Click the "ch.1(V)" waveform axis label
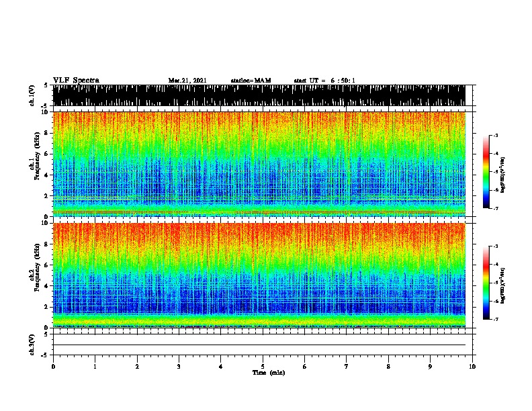532x411 pixels. click(x=32, y=95)
